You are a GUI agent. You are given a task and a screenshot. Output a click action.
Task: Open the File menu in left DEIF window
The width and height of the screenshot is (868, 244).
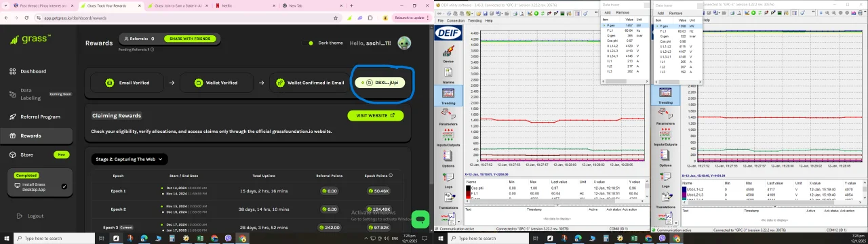coord(441,21)
